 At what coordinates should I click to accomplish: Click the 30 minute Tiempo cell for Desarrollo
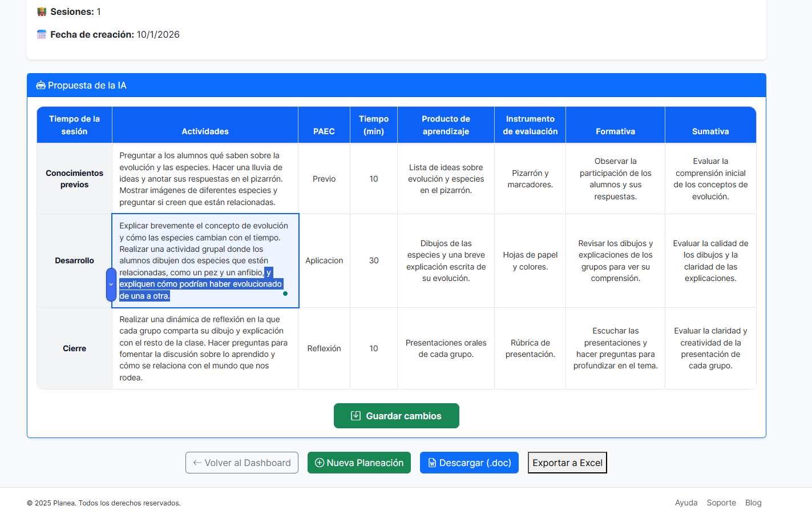coord(374,261)
